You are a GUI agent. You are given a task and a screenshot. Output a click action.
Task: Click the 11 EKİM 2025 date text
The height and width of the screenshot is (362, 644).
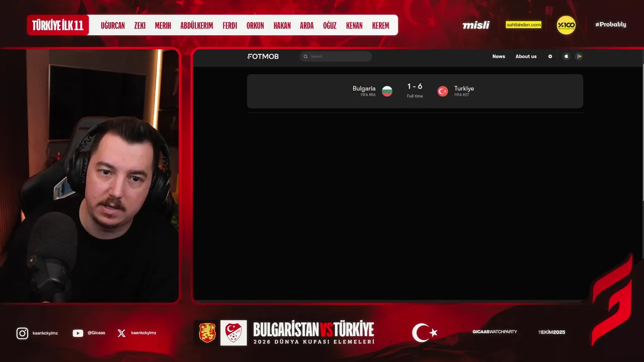click(x=551, y=332)
